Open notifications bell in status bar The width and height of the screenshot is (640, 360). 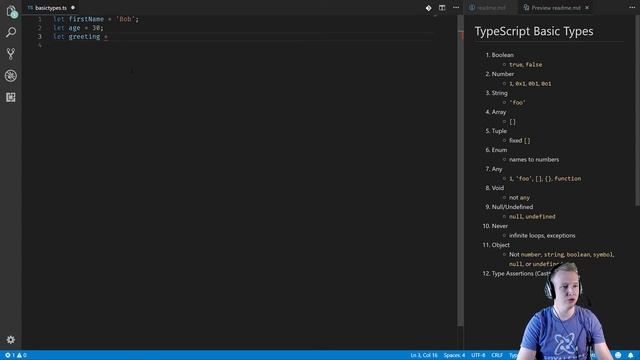point(631,355)
